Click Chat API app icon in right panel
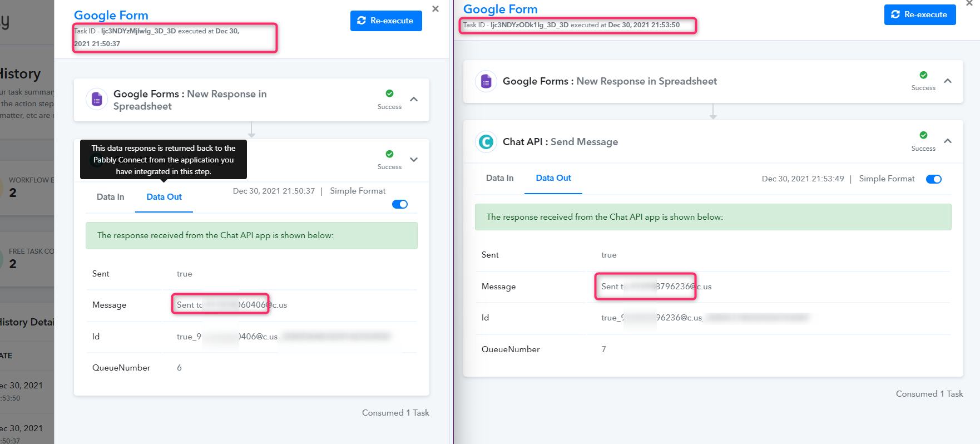The height and width of the screenshot is (444, 980). click(x=486, y=142)
